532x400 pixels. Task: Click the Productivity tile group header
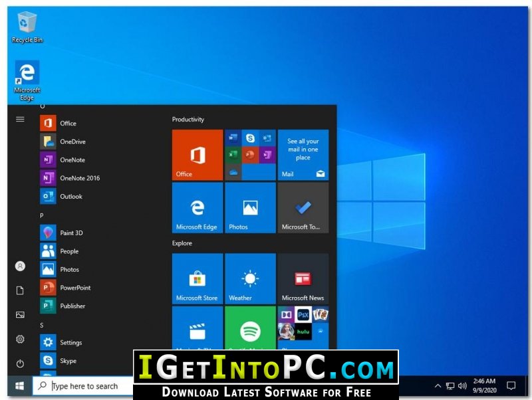(x=188, y=120)
